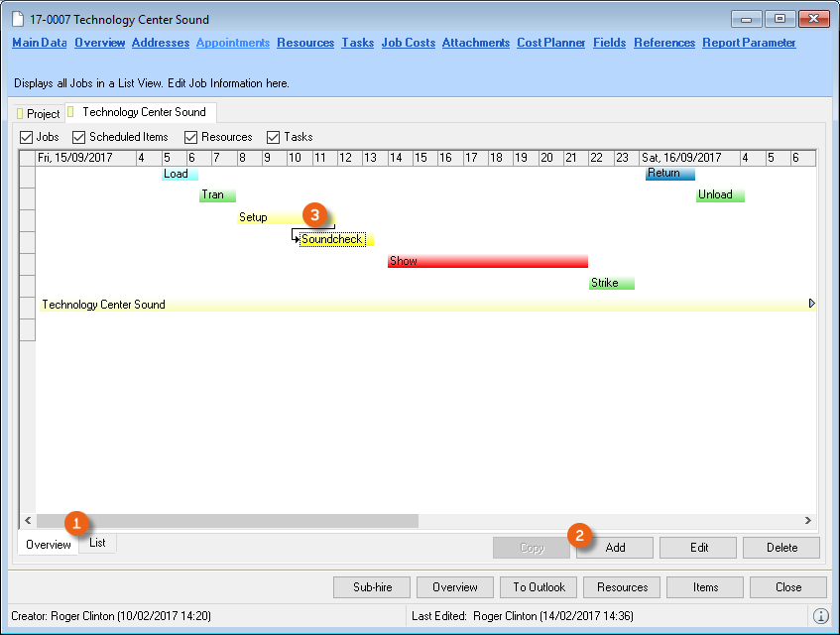Image resolution: width=840 pixels, height=635 pixels.
Task: Uncheck the Jobs checkbox
Action: [x=27, y=137]
